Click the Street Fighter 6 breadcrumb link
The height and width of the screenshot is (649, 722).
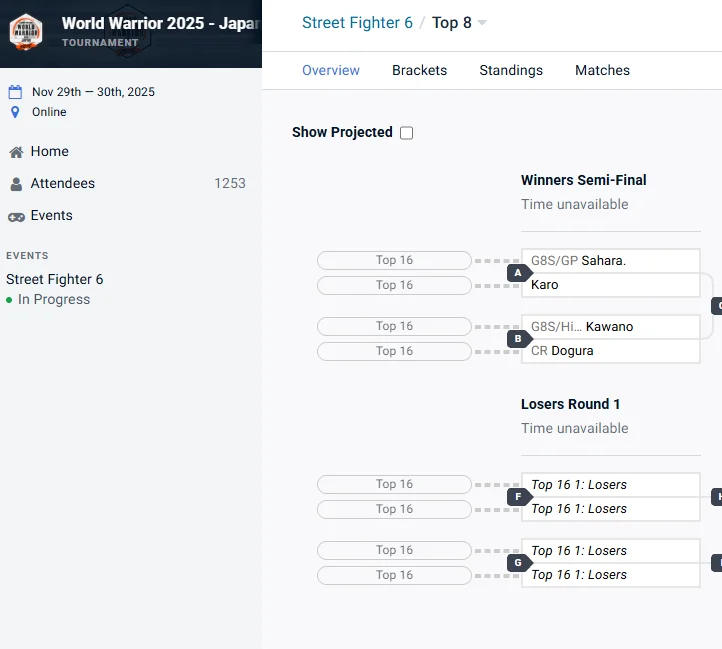pyautogui.click(x=357, y=23)
